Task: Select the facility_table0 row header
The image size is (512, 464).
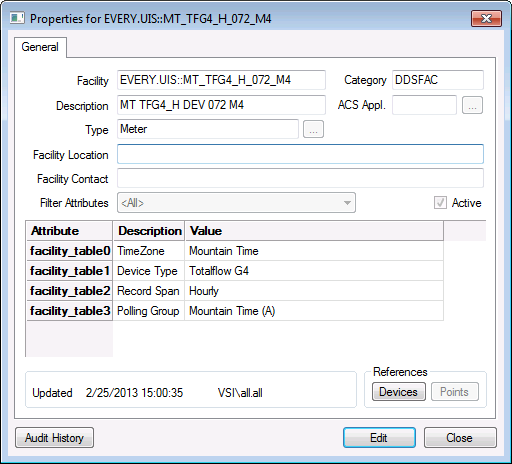Action: (x=69, y=251)
